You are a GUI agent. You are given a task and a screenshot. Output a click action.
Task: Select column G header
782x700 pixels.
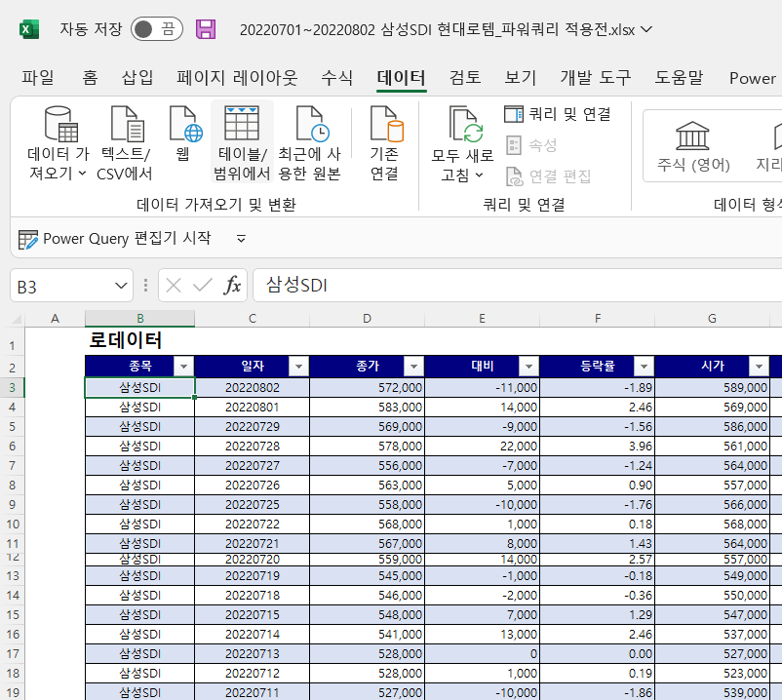click(712, 319)
